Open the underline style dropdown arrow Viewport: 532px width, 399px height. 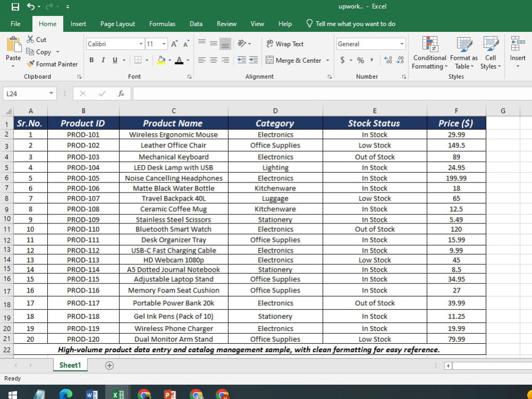click(x=124, y=61)
